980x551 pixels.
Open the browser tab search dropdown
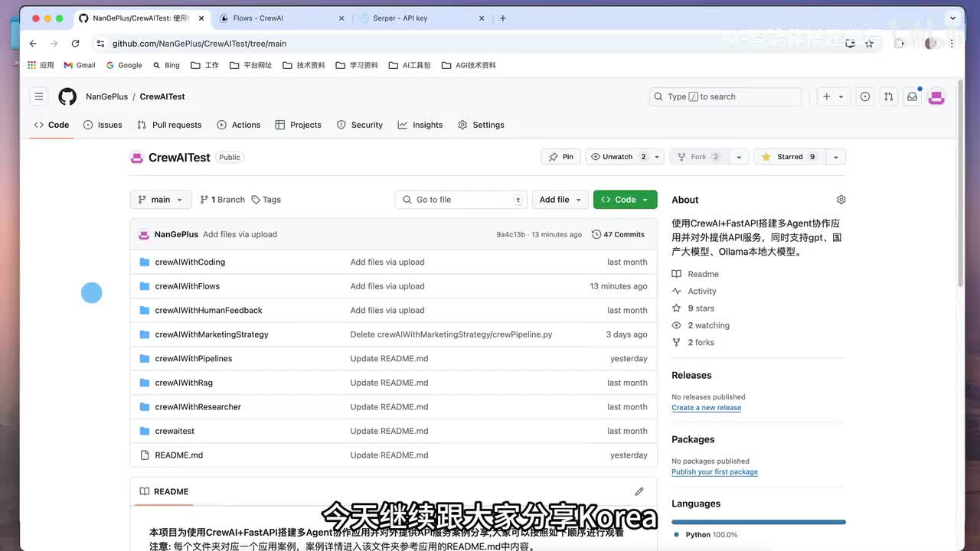[x=953, y=18]
